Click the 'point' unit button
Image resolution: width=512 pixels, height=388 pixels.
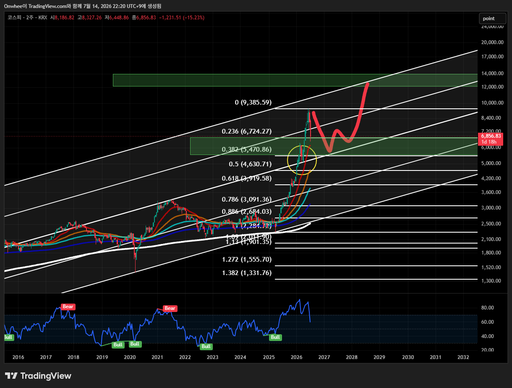point(492,19)
